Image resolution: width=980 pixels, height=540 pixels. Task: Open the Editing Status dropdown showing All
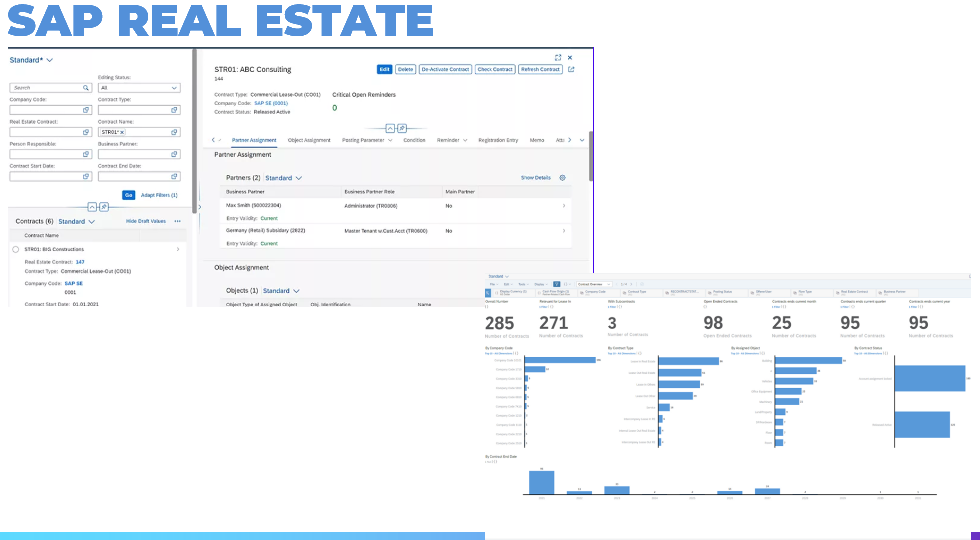139,88
